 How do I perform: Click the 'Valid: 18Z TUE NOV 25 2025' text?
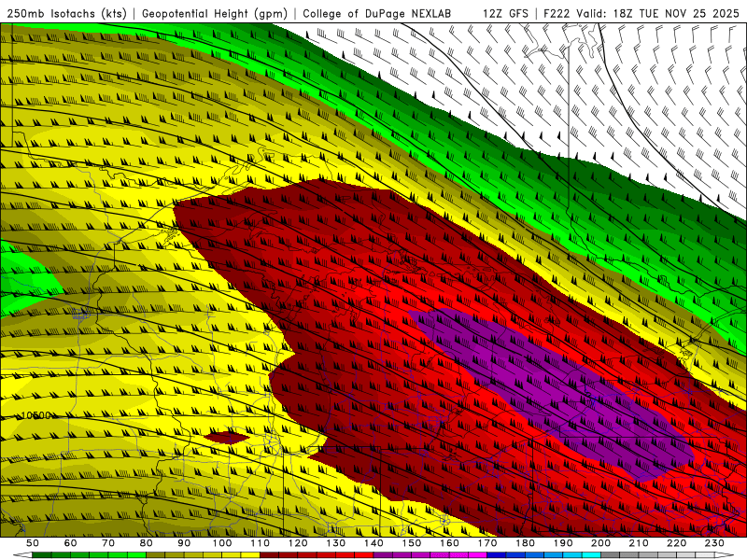[x=658, y=13]
